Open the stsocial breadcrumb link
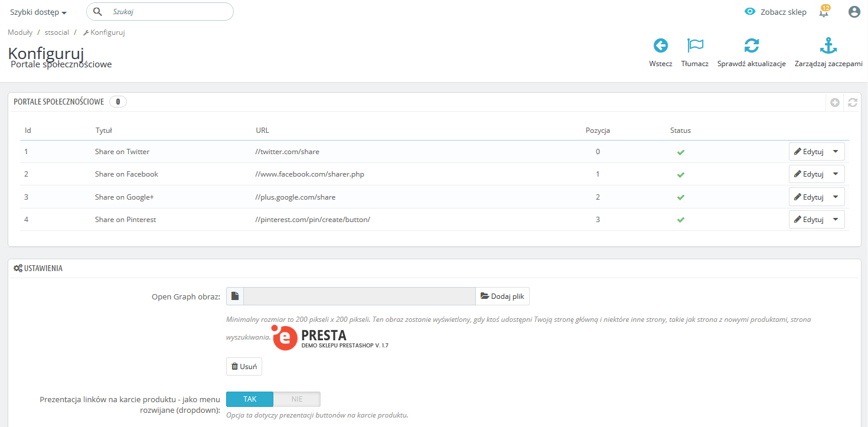Viewport: 868px width, 427px height. [x=57, y=32]
